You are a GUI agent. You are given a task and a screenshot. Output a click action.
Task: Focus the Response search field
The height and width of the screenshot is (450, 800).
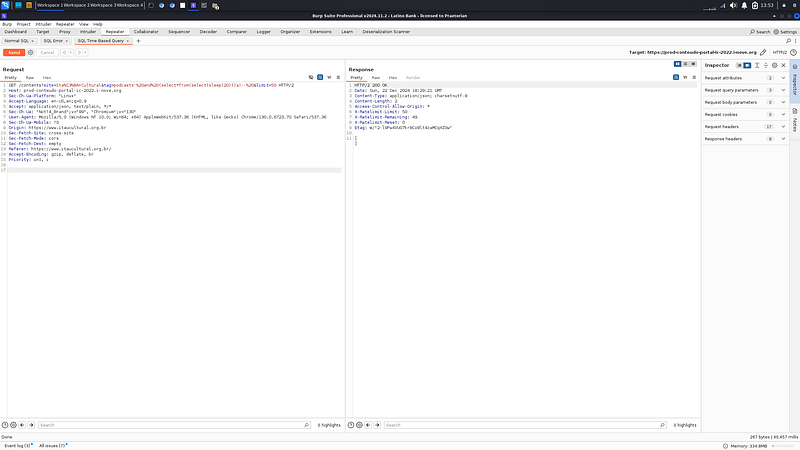[525, 425]
